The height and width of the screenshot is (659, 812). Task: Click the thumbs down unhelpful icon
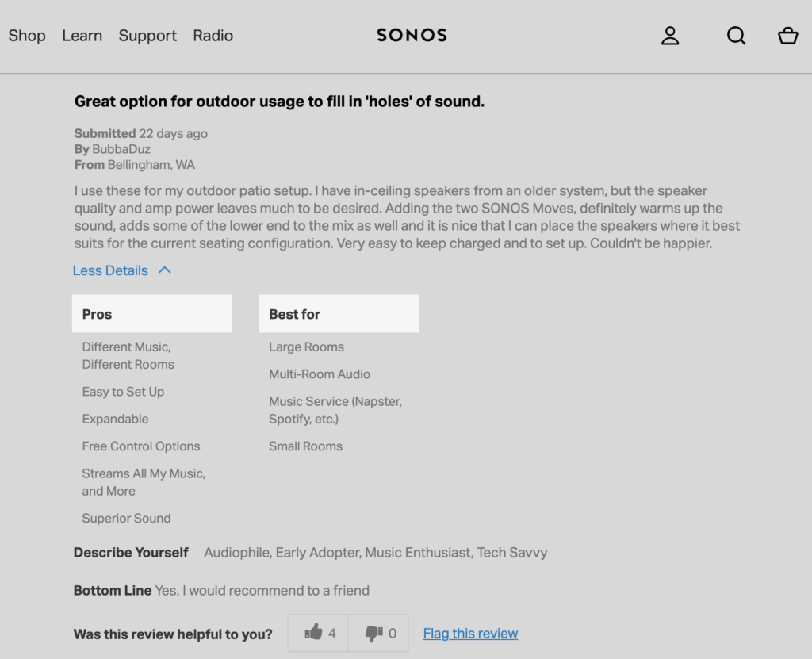click(x=373, y=633)
